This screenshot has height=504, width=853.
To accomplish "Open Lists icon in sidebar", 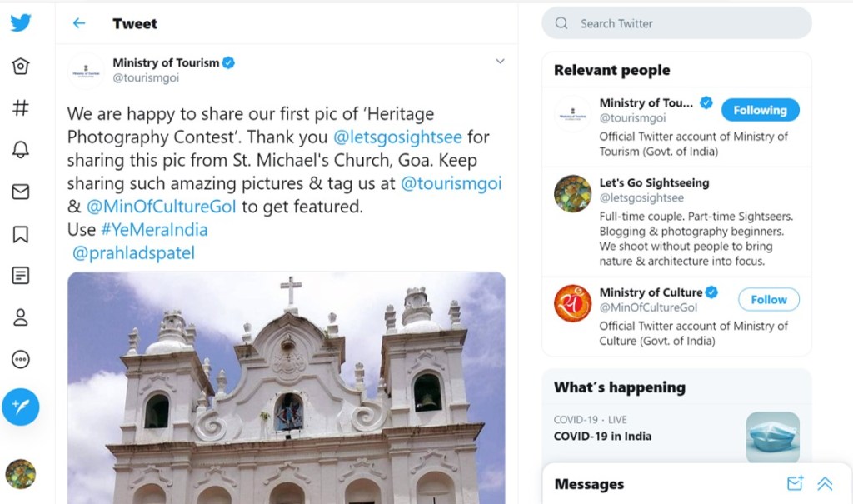I will click(x=21, y=275).
